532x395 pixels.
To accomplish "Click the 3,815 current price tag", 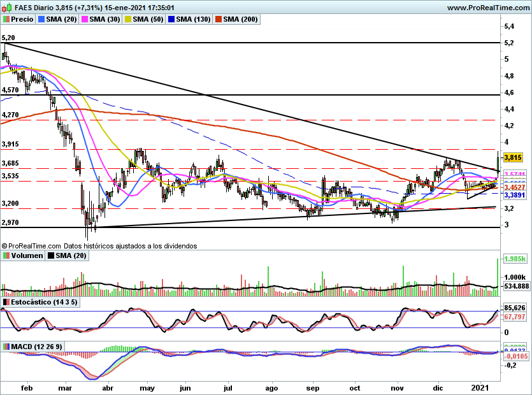I will coord(513,157).
